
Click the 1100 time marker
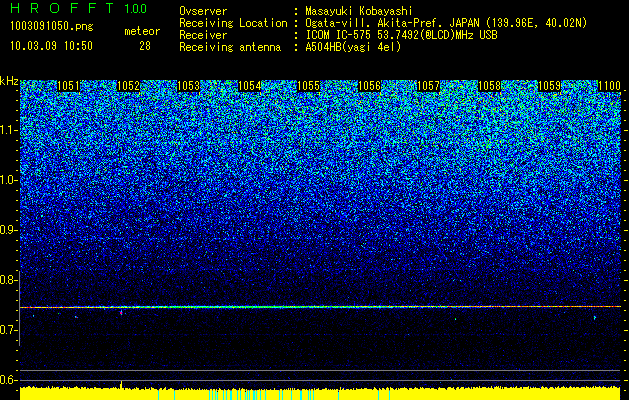pyautogui.click(x=609, y=86)
